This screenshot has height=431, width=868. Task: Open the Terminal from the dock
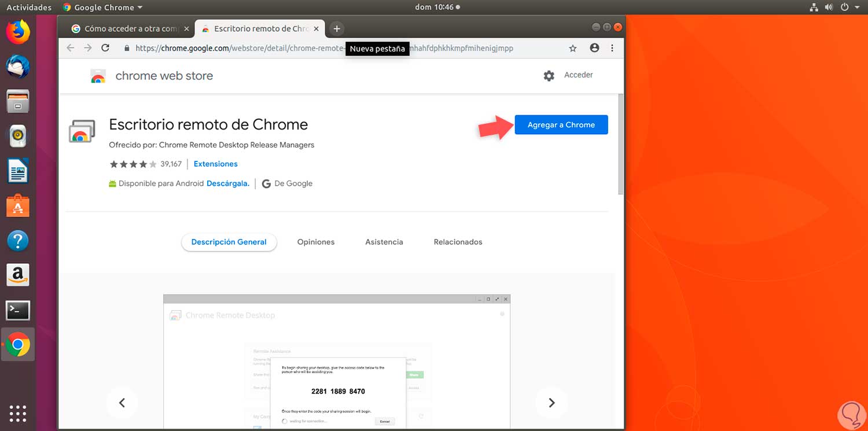click(18, 310)
